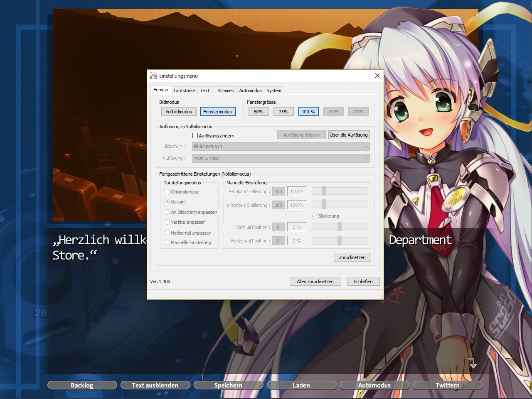
Task: Open the Lautstärke tab
Action: pos(184,91)
